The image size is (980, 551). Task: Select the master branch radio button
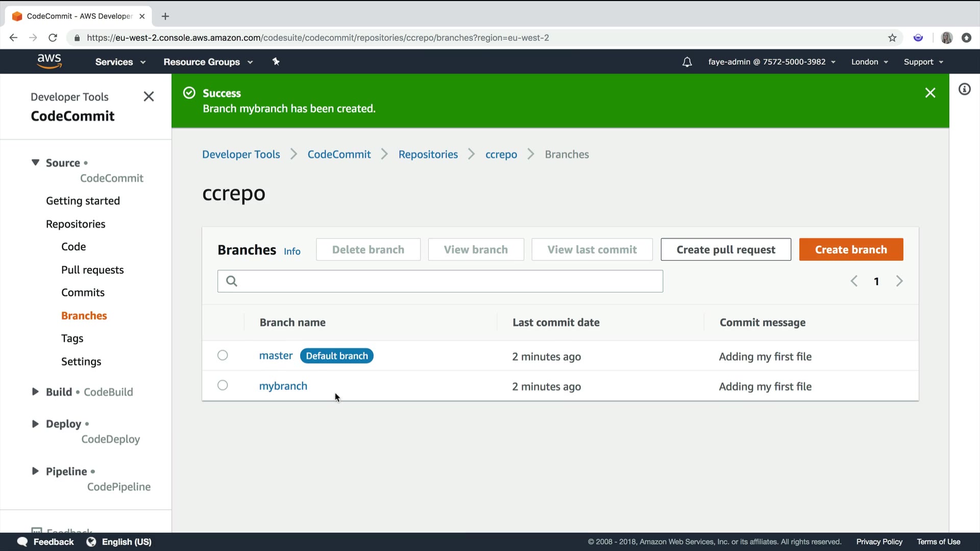223,356
